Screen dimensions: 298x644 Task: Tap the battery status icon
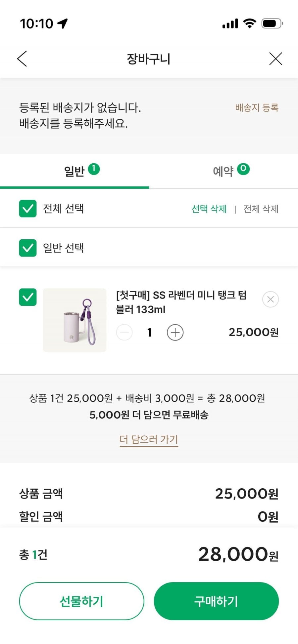(x=272, y=23)
